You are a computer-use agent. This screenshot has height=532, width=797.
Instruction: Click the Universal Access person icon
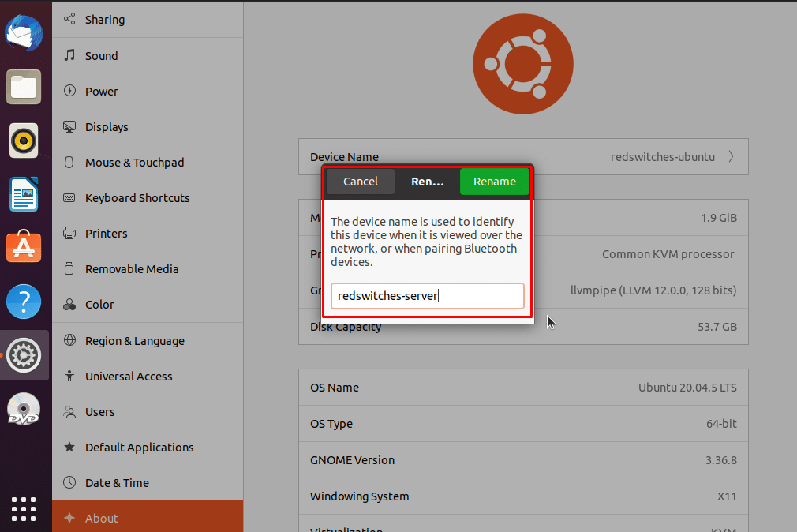click(69, 376)
